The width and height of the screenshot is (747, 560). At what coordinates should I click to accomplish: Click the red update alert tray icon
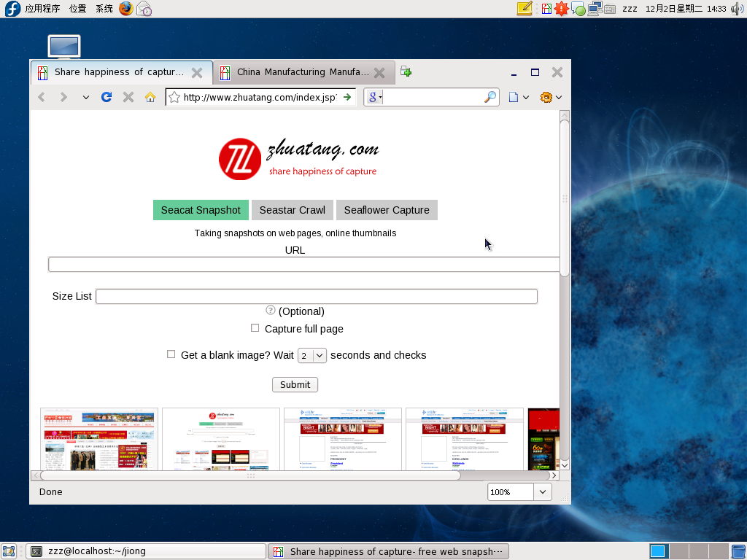coord(562,9)
